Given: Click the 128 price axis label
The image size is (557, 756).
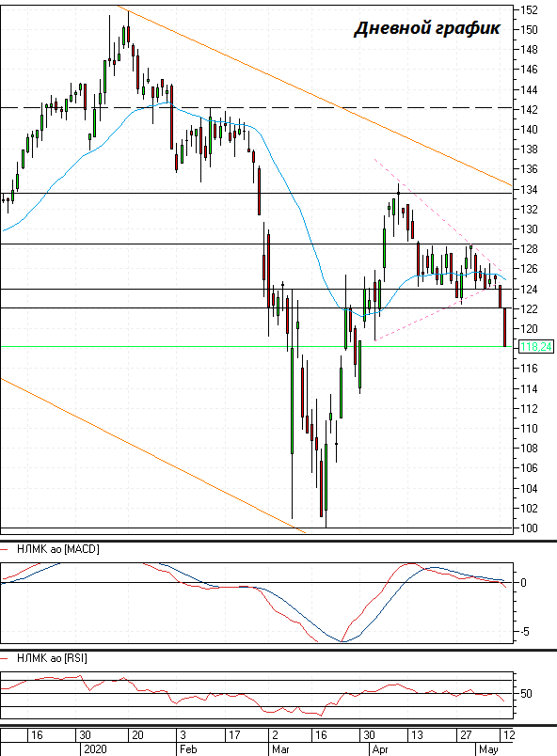Looking at the screenshot, I should (529, 249).
